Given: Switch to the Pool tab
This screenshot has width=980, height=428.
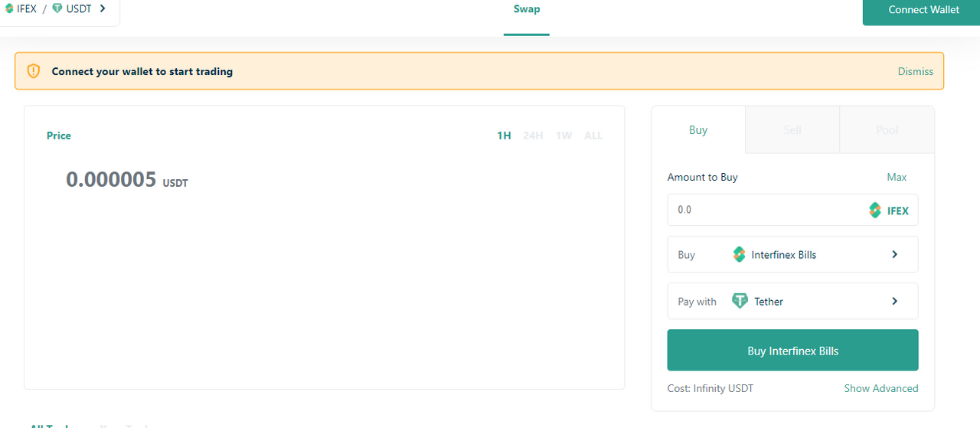Looking at the screenshot, I should pos(887,130).
